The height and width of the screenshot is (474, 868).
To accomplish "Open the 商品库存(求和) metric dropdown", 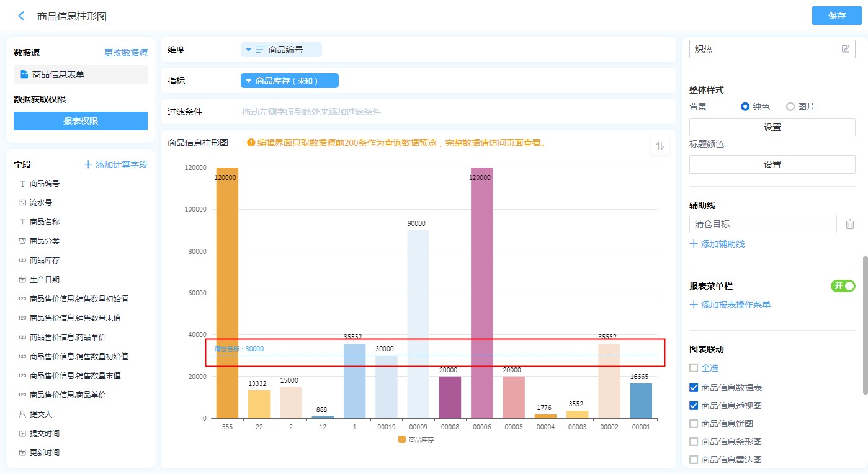I will (x=248, y=81).
